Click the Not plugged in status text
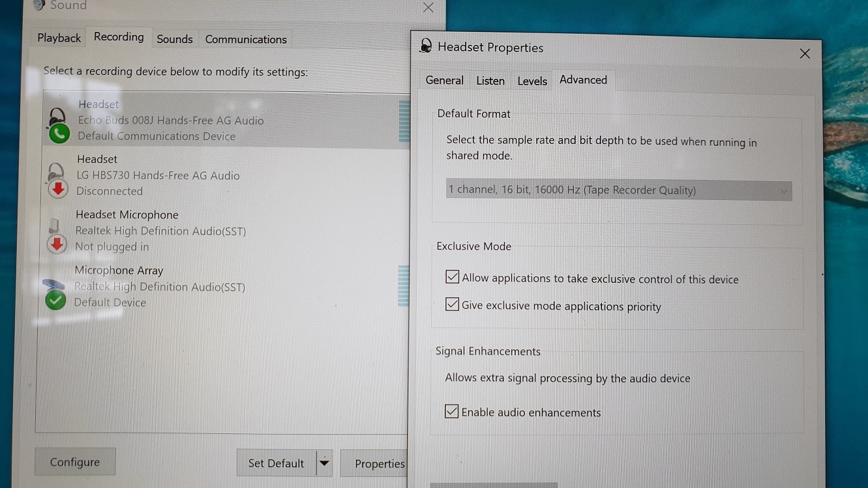The height and width of the screenshot is (488, 868). coord(112,246)
